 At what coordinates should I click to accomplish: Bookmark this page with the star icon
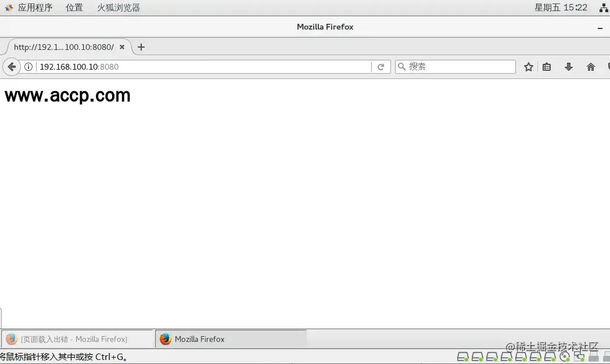(528, 67)
